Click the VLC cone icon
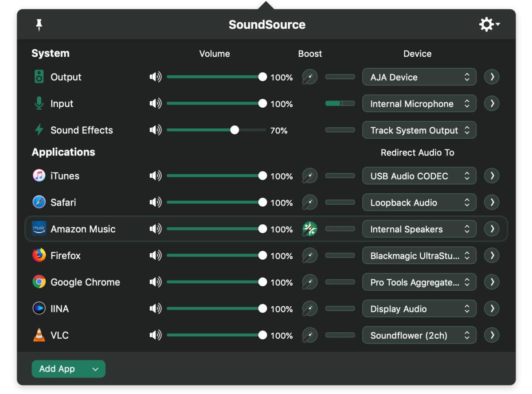Screen dimensions: 532x394 [39, 335]
